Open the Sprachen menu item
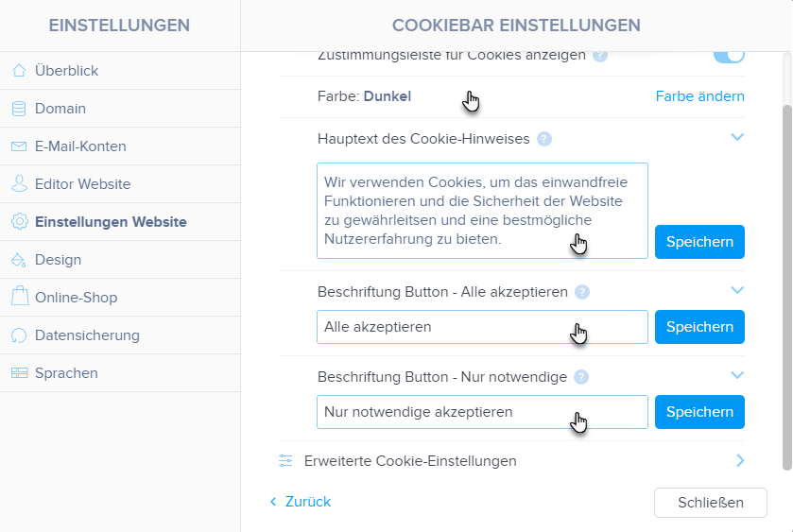 (x=66, y=373)
